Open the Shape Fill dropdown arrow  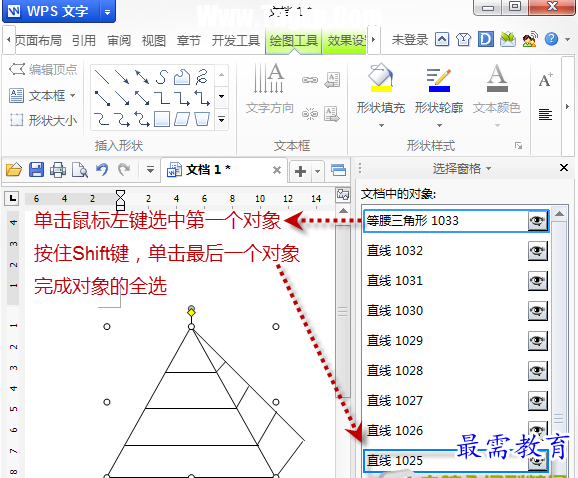point(381,126)
